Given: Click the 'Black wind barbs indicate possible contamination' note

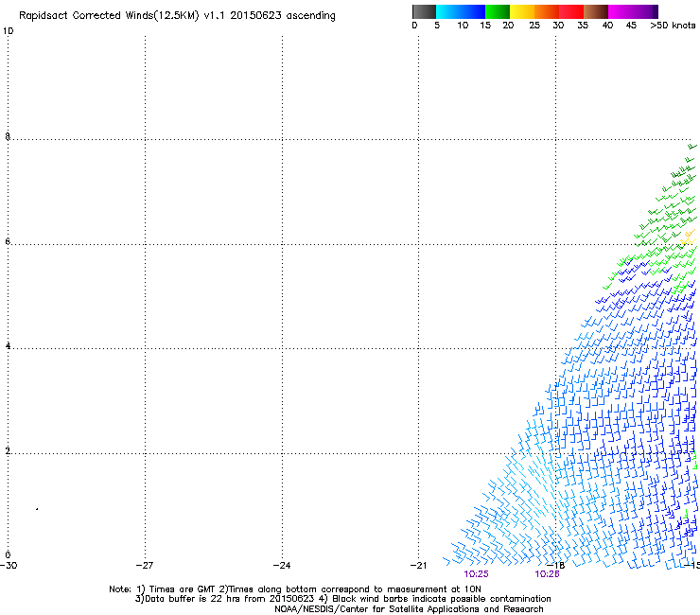Looking at the screenshot, I should [x=442, y=599].
